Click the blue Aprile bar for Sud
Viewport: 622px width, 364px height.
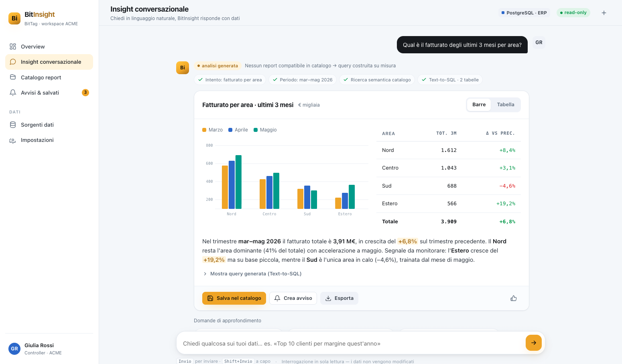[x=307, y=197]
